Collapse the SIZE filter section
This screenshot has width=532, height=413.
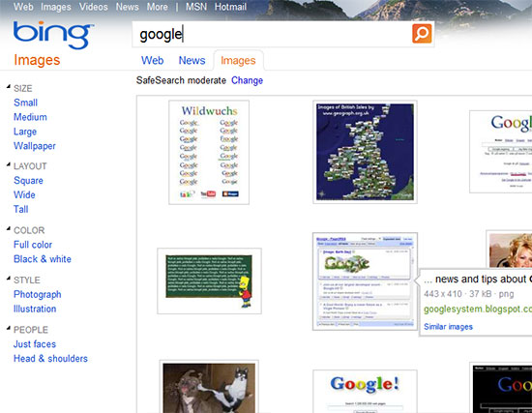(9, 87)
